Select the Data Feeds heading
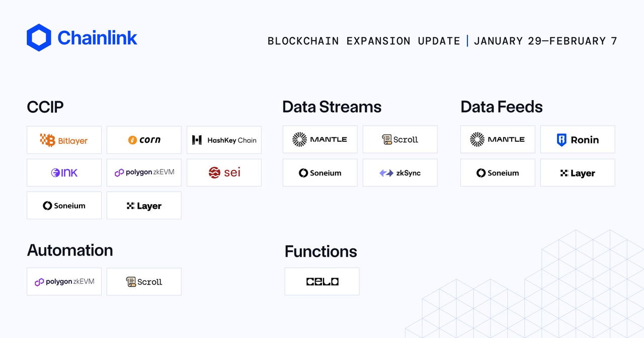 (501, 107)
